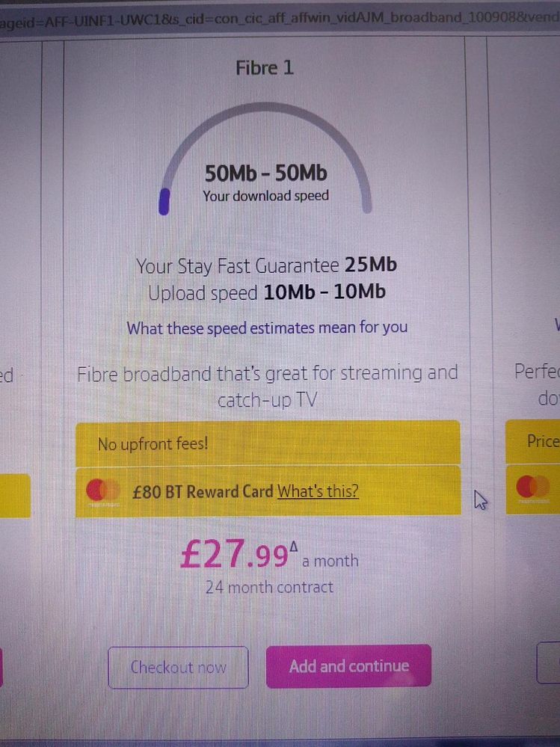Click the '£80 BT Reward Card' offer text
Screen dimensions: 560x747
point(202,491)
